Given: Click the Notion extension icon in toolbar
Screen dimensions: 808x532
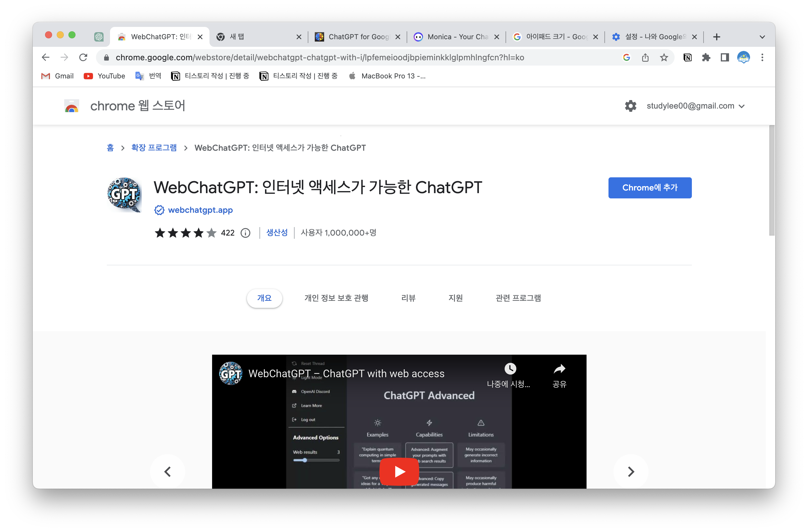Looking at the screenshot, I should (687, 57).
